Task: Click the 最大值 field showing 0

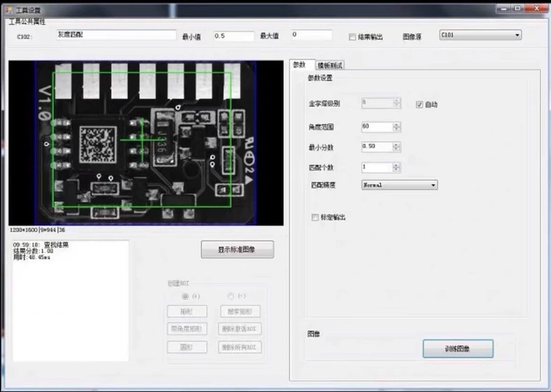Action: [311, 35]
